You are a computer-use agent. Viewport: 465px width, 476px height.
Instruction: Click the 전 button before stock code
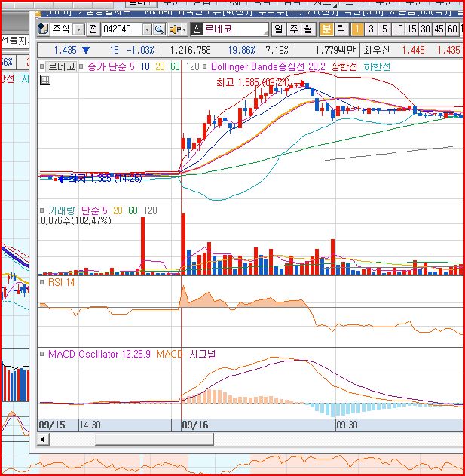coord(93,29)
